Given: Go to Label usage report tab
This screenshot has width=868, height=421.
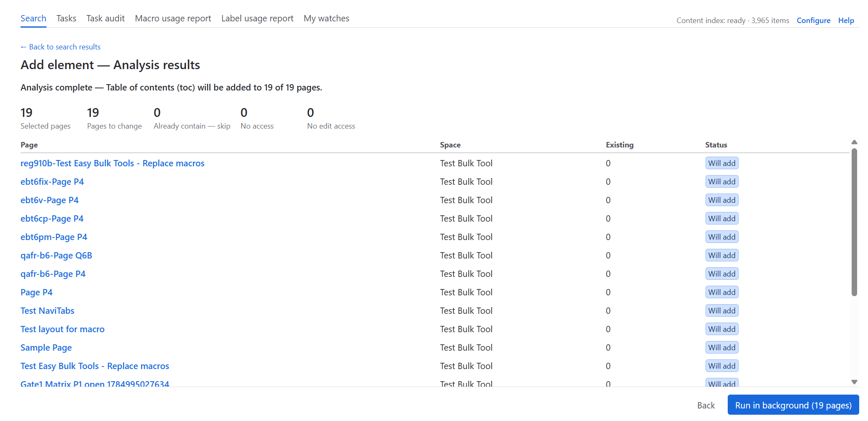Looking at the screenshot, I should pyautogui.click(x=257, y=18).
